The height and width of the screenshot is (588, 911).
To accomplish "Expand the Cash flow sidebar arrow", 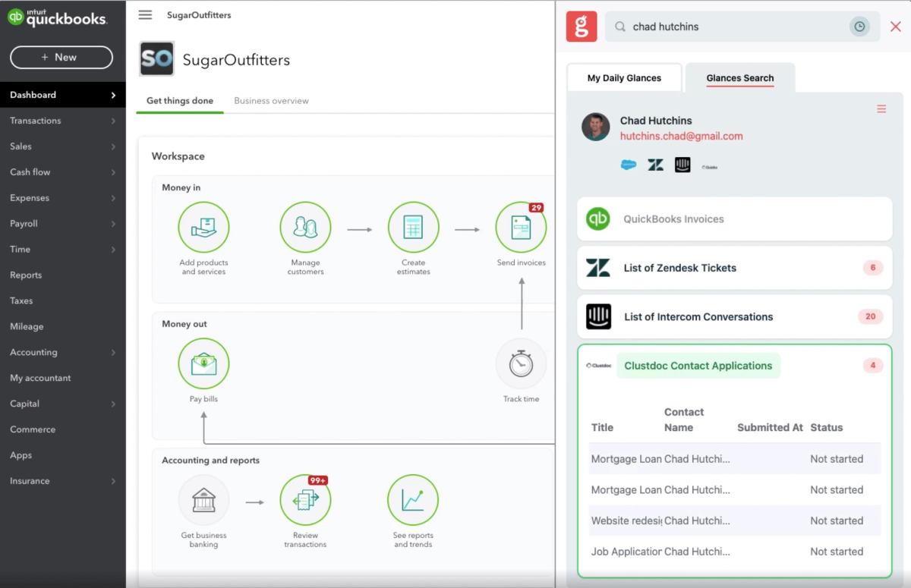I will (x=113, y=172).
